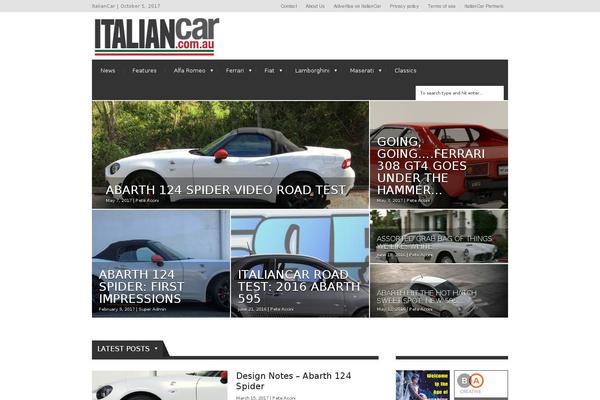Click the blue Welcome sidebar ad banner

(423, 385)
